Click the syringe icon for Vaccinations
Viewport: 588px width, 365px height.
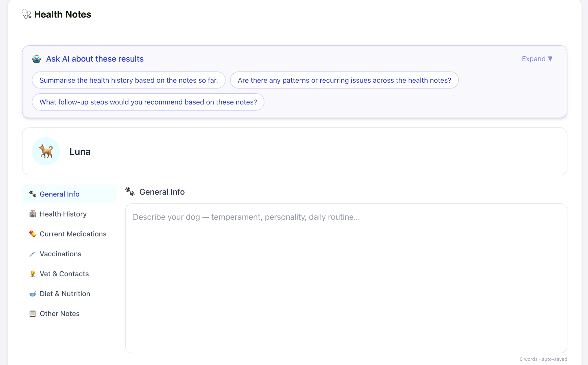point(32,254)
